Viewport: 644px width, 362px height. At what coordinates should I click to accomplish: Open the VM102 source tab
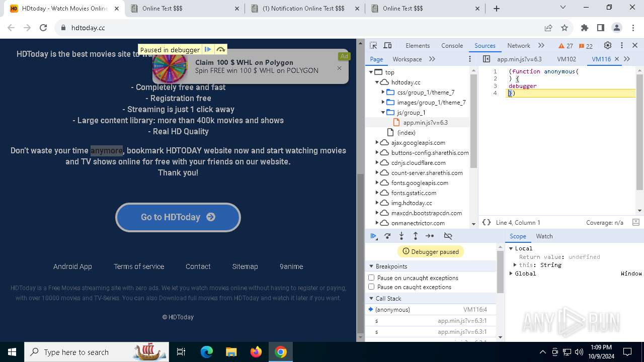tap(567, 59)
